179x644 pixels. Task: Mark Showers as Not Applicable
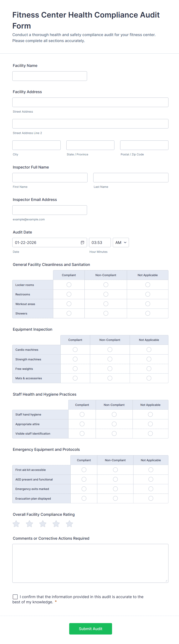click(x=148, y=313)
